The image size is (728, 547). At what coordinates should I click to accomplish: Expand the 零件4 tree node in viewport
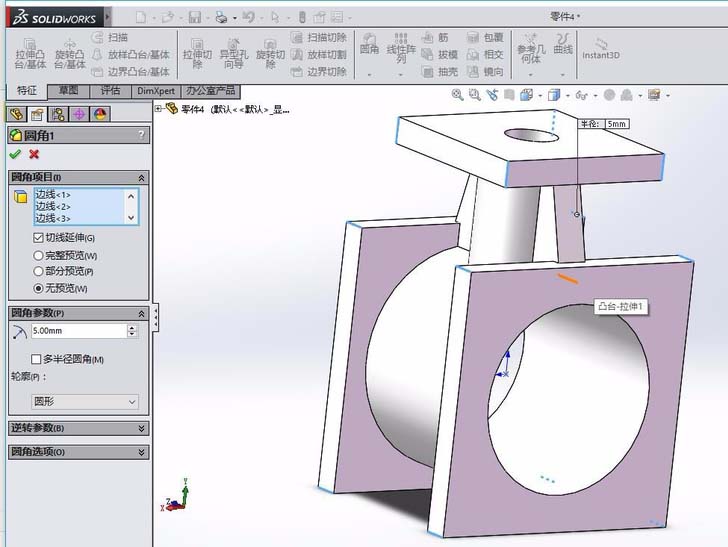tap(158, 109)
